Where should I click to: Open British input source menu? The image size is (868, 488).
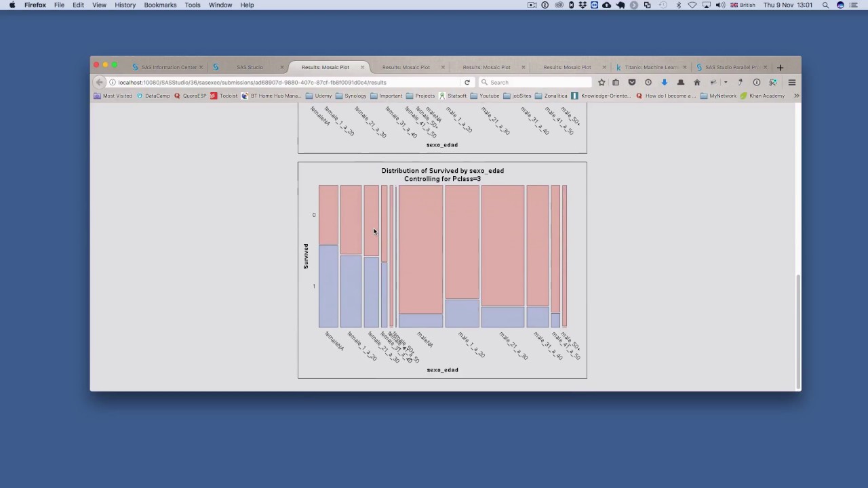click(x=743, y=5)
